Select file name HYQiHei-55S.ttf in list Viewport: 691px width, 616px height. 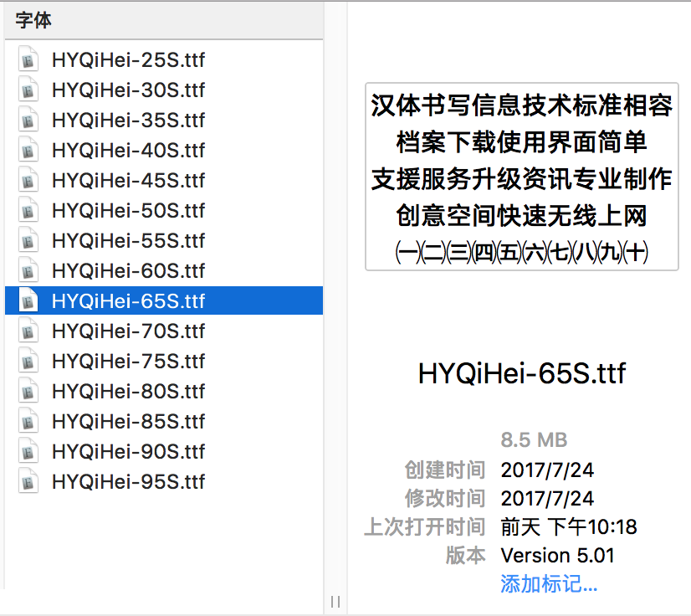tap(128, 241)
